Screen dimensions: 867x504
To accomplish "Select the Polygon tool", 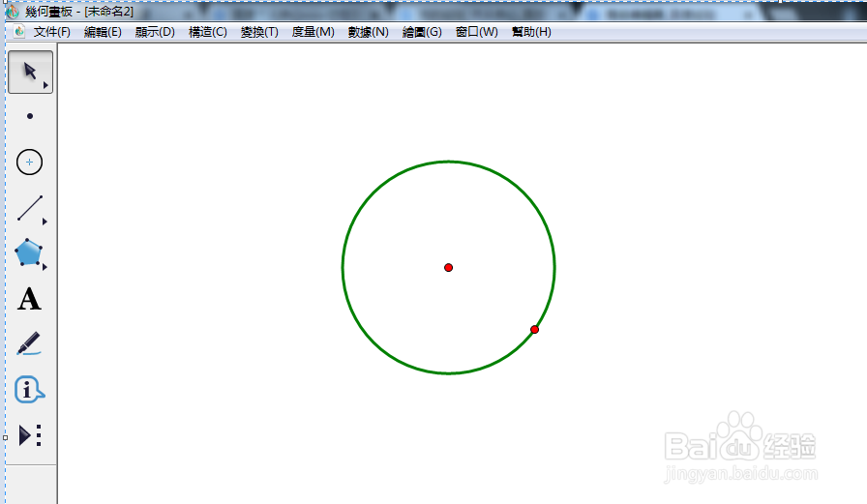I will 28,252.
